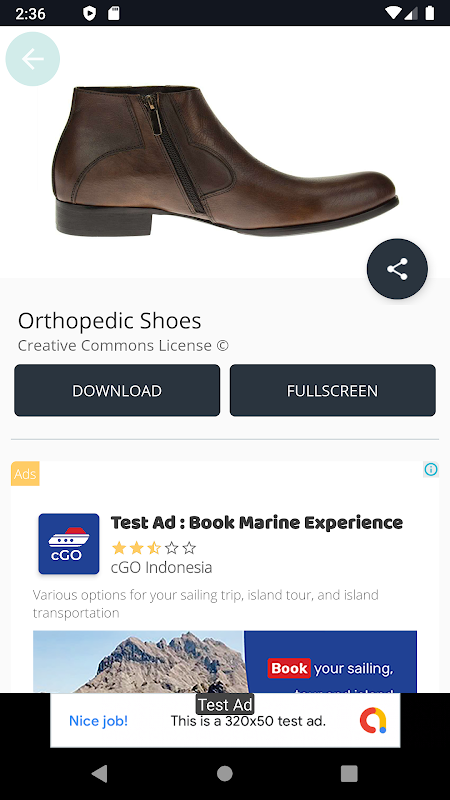This screenshot has height=800, width=450.
Task: Tap the red Book label in ad
Action: [289, 668]
